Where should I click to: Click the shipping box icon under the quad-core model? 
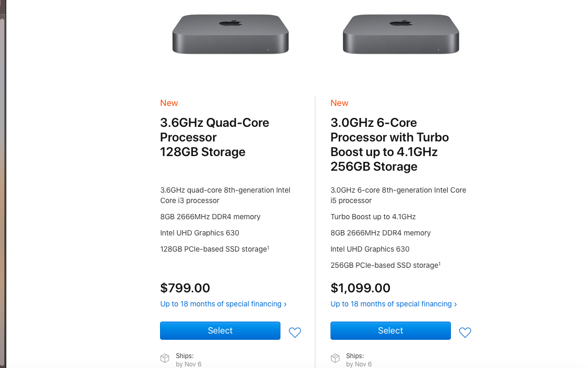coord(165,358)
